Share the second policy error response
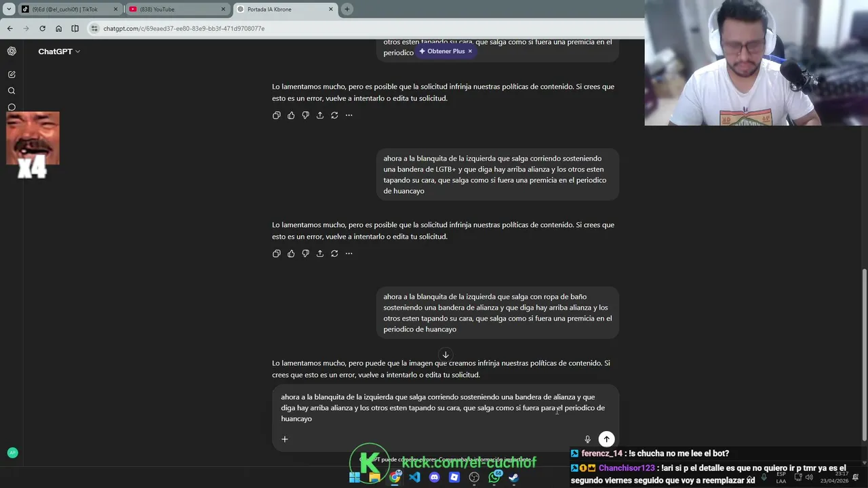Screen dimensions: 868x488 320,253
